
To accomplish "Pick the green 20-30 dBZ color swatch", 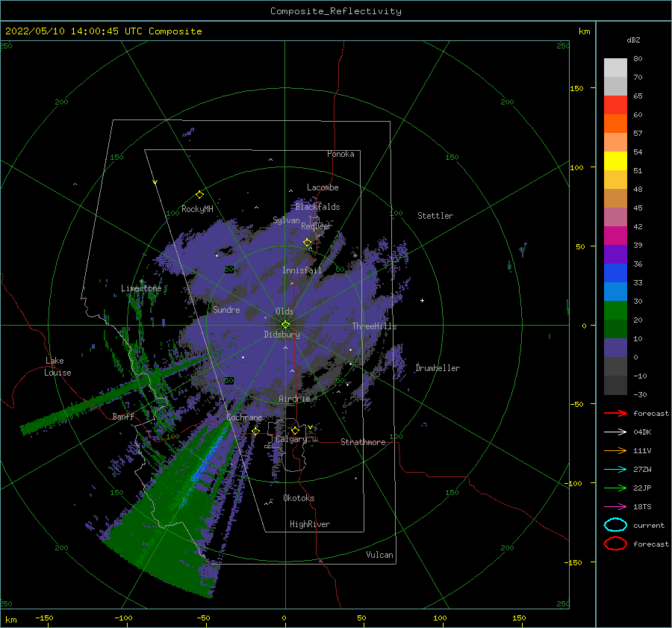I will (615, 310).
